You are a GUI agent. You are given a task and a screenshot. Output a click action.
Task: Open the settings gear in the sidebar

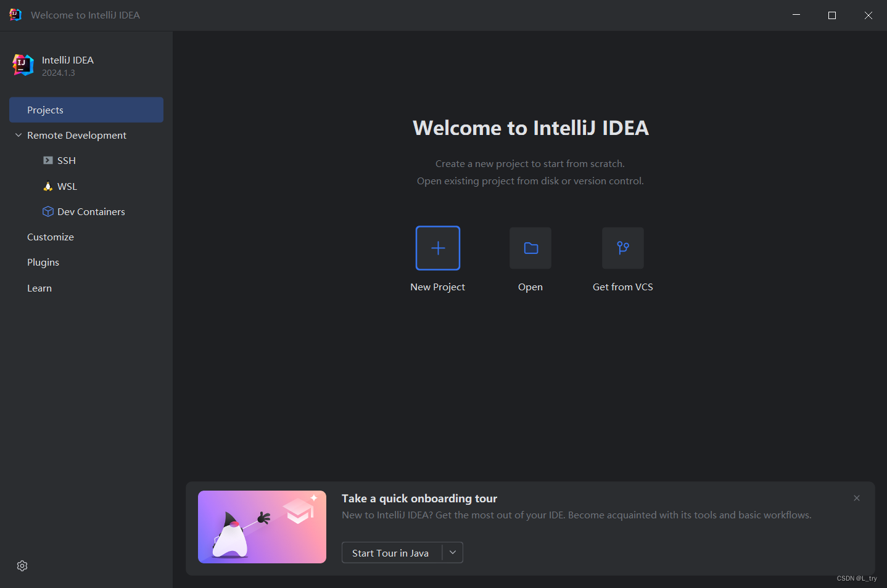tap(22, 566)
